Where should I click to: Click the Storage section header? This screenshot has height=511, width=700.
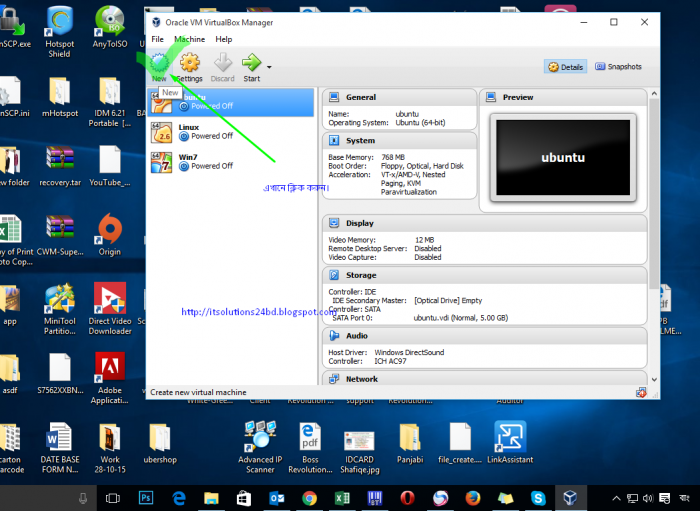click(484, 275)
